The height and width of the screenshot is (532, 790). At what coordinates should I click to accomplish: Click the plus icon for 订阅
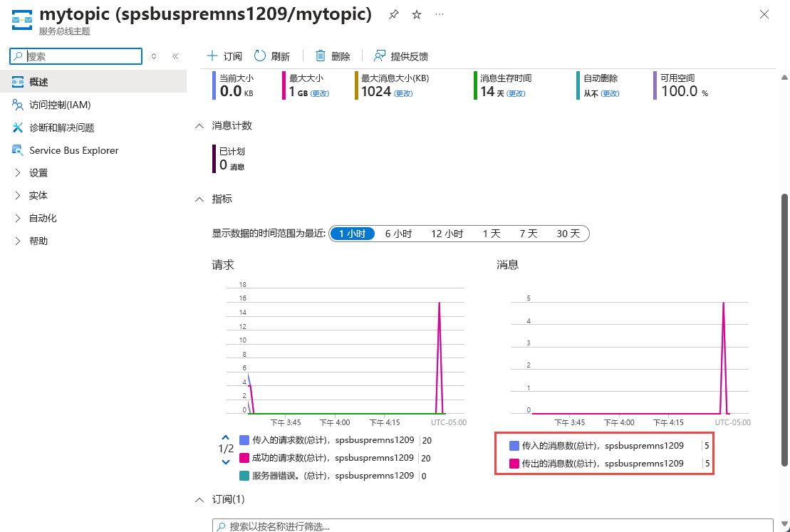pos(212,56)
